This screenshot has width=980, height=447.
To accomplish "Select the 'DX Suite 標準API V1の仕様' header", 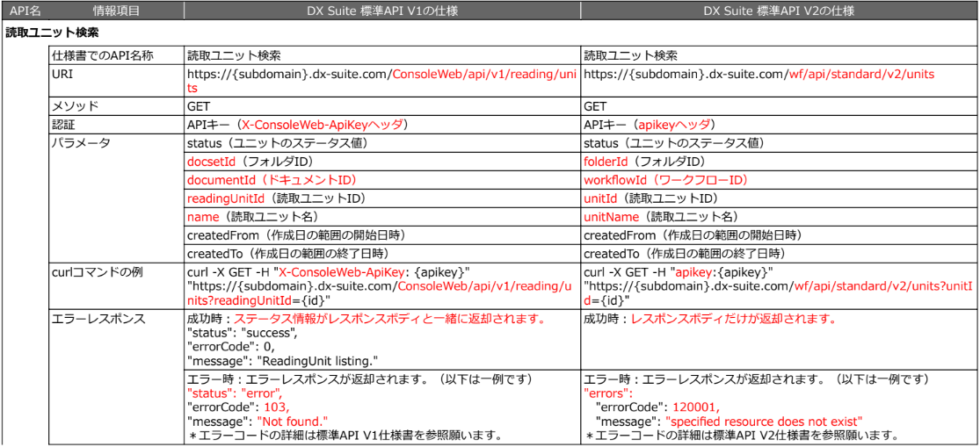I will click(381, 11).
